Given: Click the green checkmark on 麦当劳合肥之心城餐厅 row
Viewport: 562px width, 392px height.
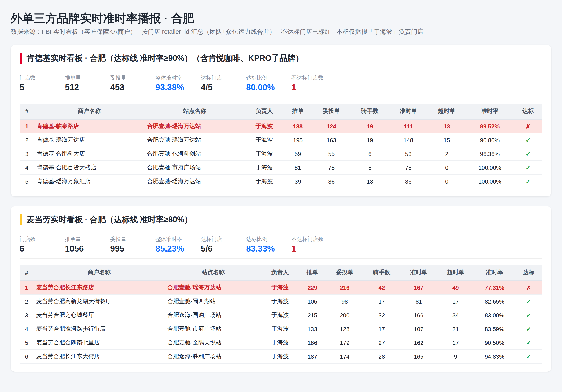Looking at the screenshot, I should pos(528,315).
